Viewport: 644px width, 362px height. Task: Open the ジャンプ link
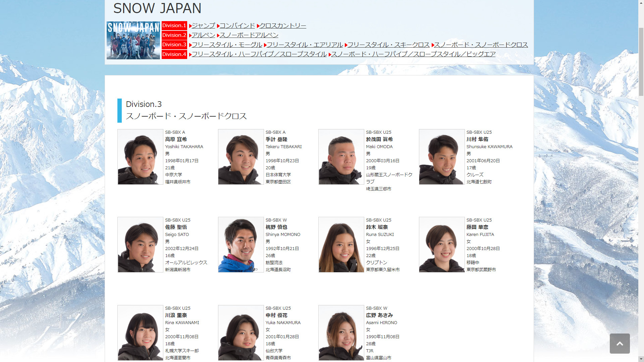tap(203, 26)
